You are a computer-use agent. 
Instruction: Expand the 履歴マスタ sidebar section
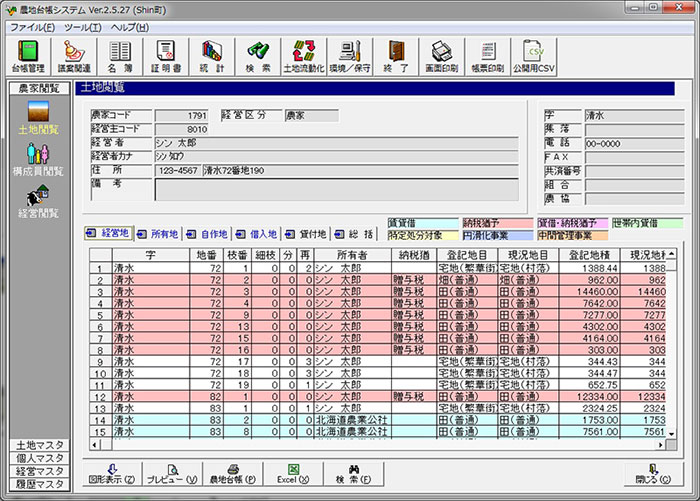click(x=39, y=484)
